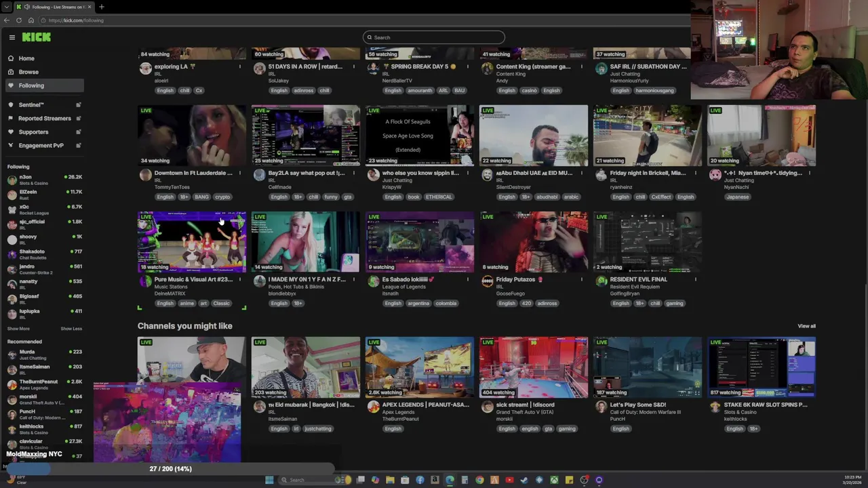
Task: Click the Japanese tag under NyanNachi
Action: click(x=737, y=197)
